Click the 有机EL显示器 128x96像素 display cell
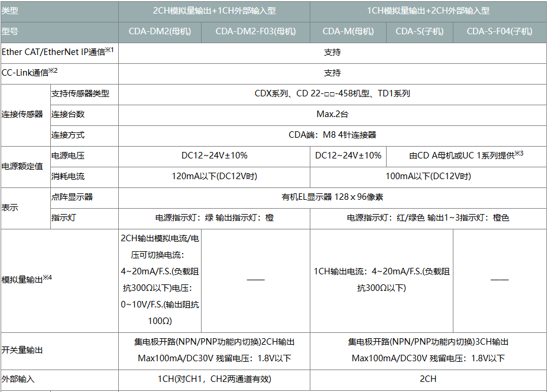Screen dimensions: 548x392 332,197
